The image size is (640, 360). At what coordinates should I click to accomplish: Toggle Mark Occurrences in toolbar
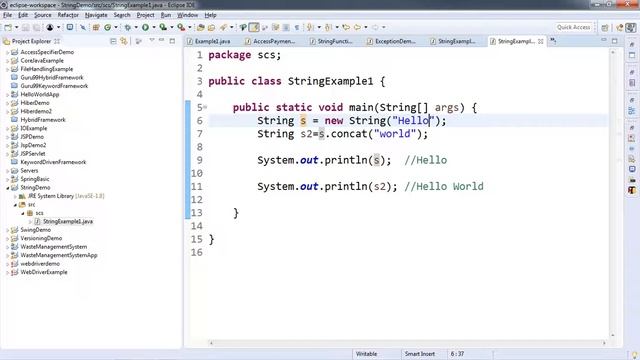pyautogui.click(x=254, y=27)
